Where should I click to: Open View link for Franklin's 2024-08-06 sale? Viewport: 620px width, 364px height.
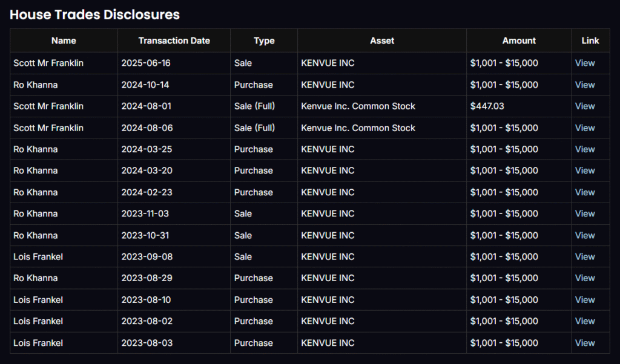[585, 128]
